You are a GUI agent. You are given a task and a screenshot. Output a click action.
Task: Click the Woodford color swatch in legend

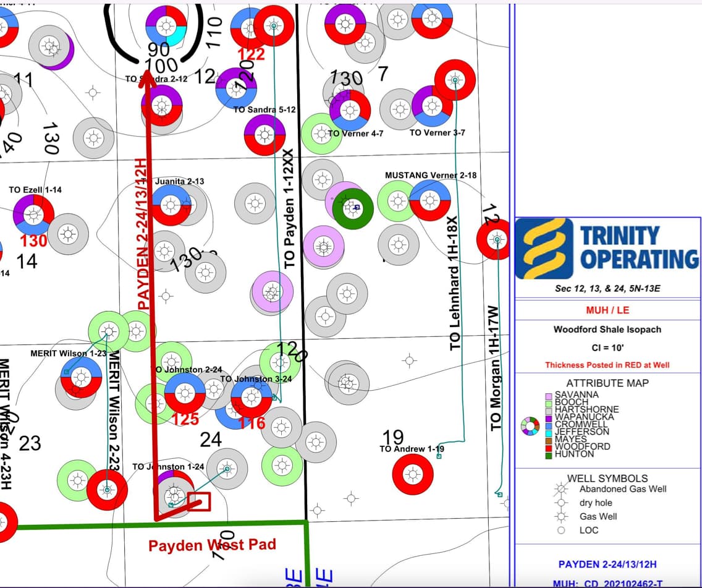(549, 448)
